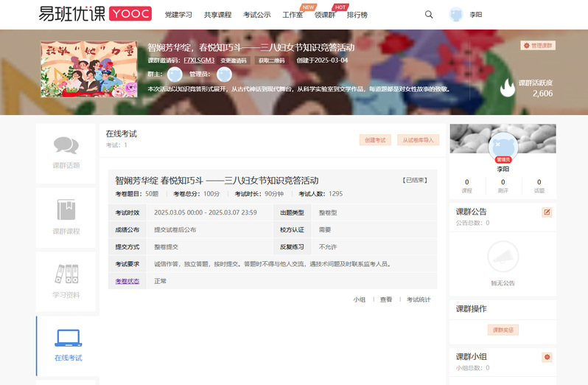Click the search magnifier icon in header
The height and width of the screenshot is (385, 588).
[429, 15]
